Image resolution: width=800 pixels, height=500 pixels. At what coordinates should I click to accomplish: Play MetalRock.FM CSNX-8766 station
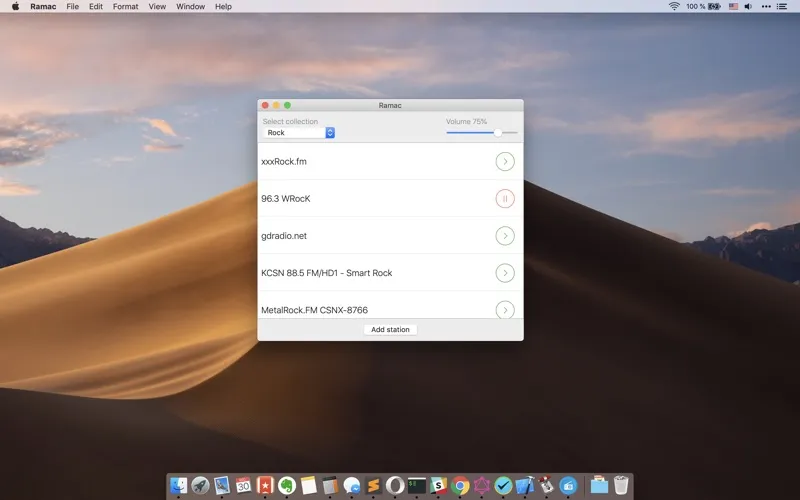505,310
